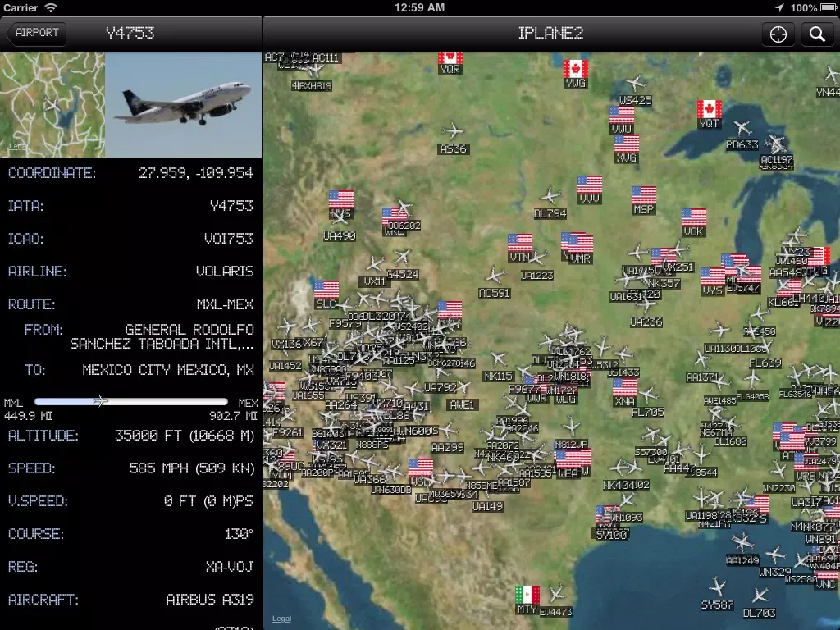Tap the IPLANE2 title in the header

point(550,33)
